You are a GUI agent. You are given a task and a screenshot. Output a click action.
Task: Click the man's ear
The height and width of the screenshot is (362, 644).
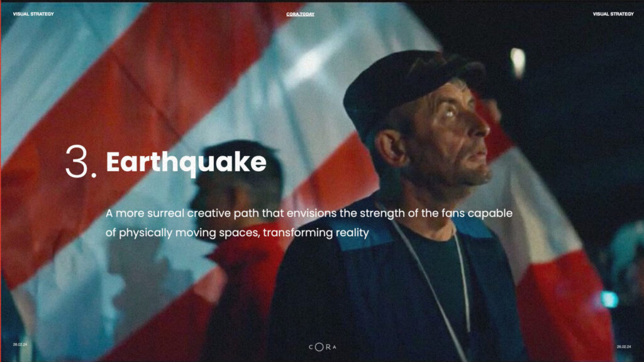pos(391,148)
